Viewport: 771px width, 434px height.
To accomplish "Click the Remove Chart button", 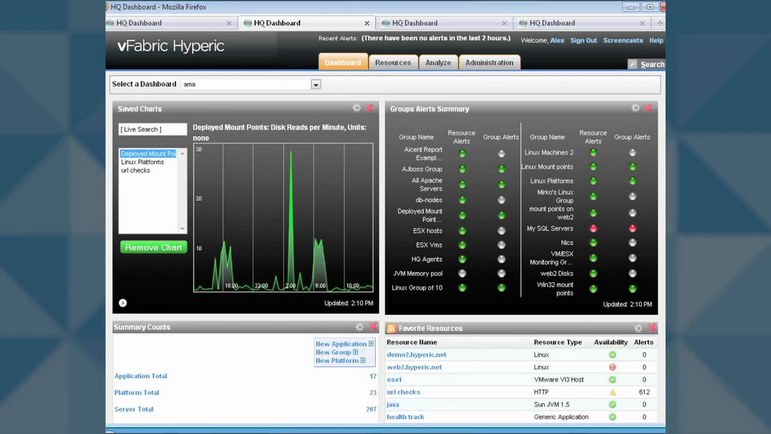I will [x=153, y=247].
